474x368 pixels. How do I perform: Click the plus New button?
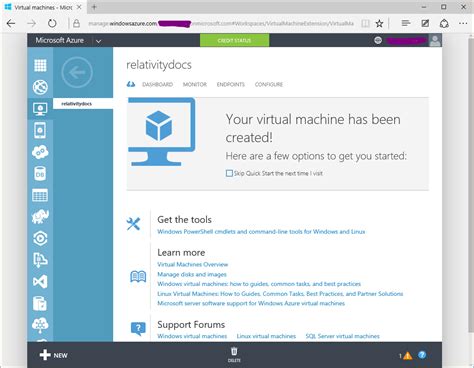53,355
